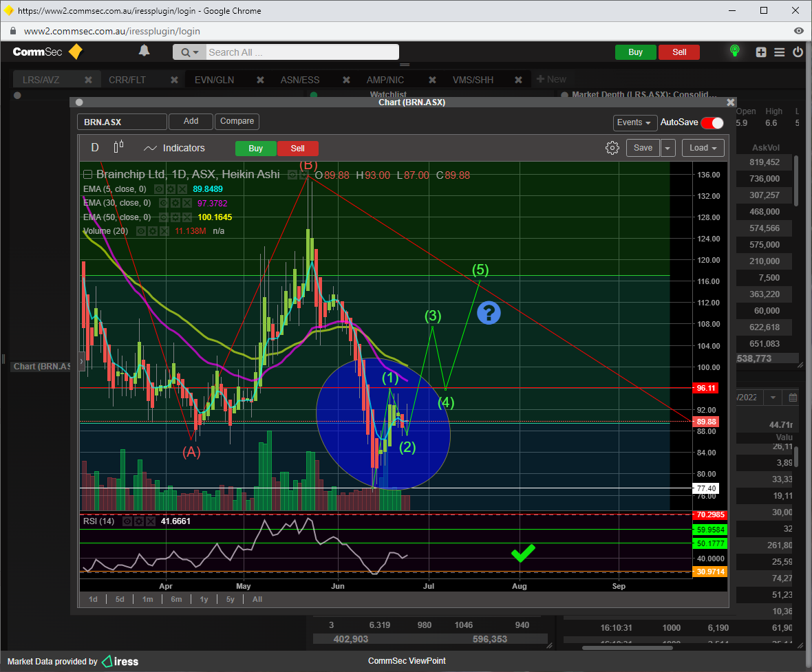Open the search type dropdown
Screen dimensions: 812x672
[189, 52]
